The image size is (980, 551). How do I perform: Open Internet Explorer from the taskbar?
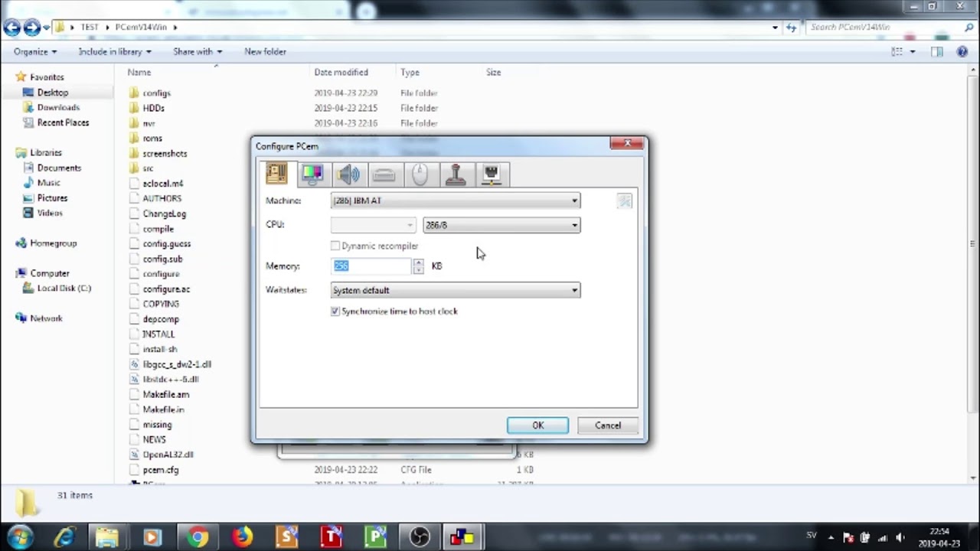(64, 537)
